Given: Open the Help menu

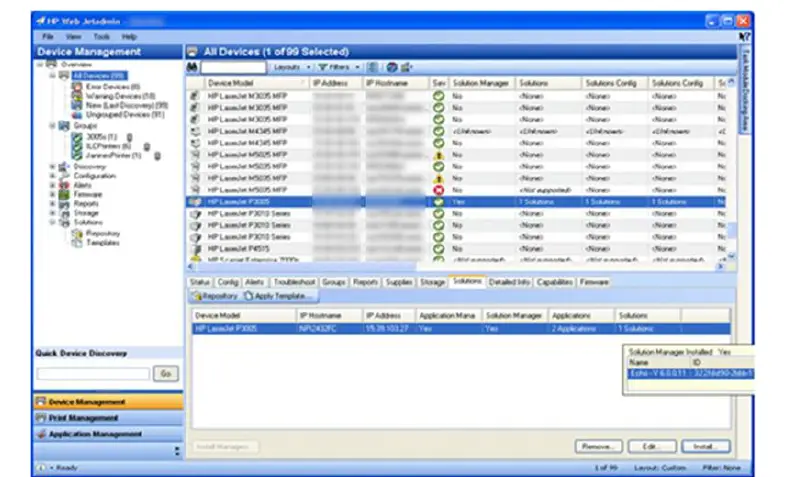Looking at the screenshot, I should pyautogui.click(x=129, y=37).
